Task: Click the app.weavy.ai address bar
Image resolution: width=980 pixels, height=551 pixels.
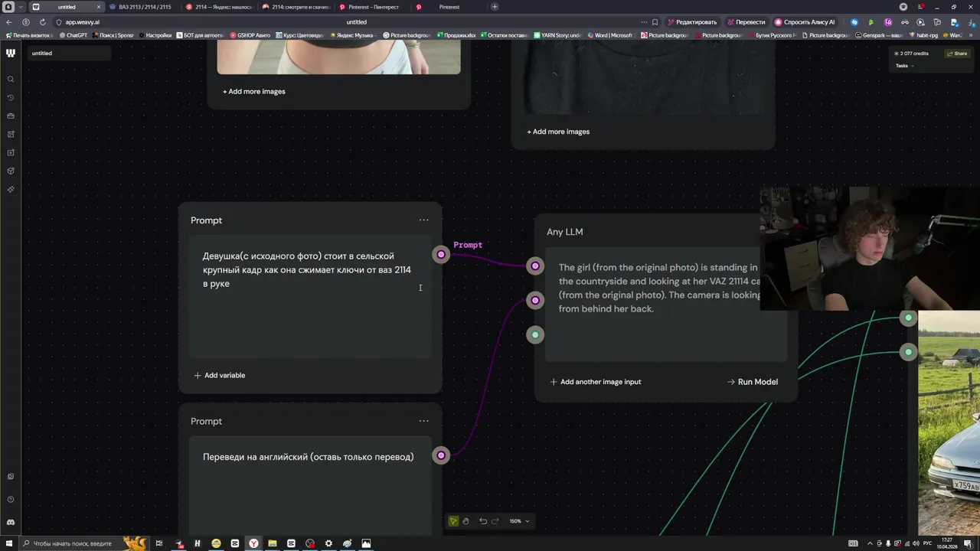Action: tap(83, 22)
